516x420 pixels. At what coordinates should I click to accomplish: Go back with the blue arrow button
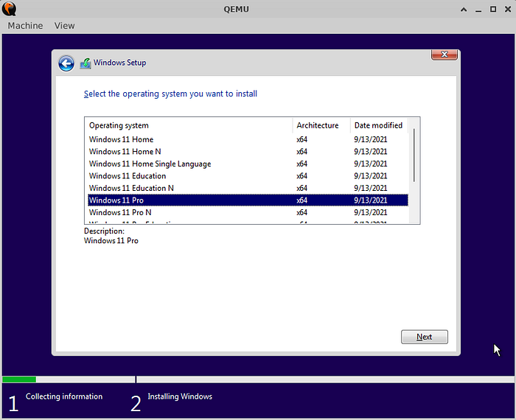tap(66, 63)
